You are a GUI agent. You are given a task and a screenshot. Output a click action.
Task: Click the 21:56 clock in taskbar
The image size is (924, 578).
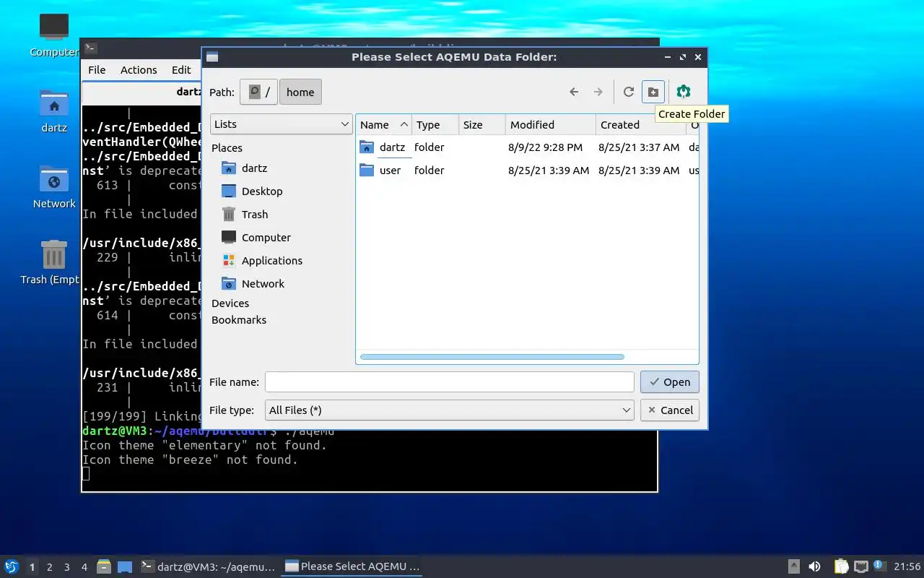(x=907, y=566)
